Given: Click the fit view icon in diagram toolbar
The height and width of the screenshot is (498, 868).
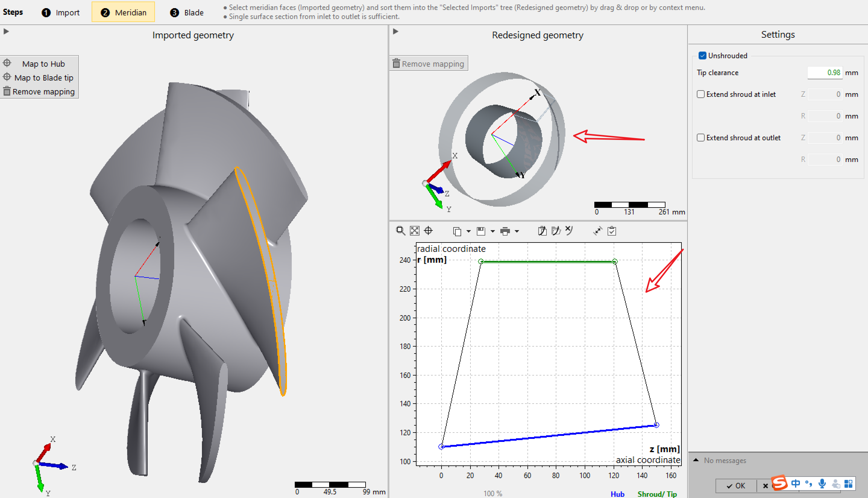Looking at the screenshot, I should tap(414, 231).
